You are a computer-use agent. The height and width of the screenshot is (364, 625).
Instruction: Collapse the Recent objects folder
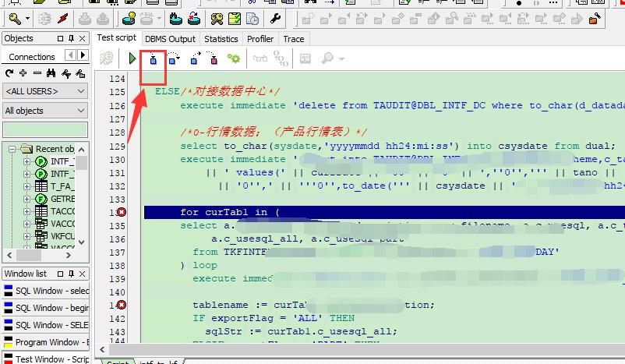[12, 149]
